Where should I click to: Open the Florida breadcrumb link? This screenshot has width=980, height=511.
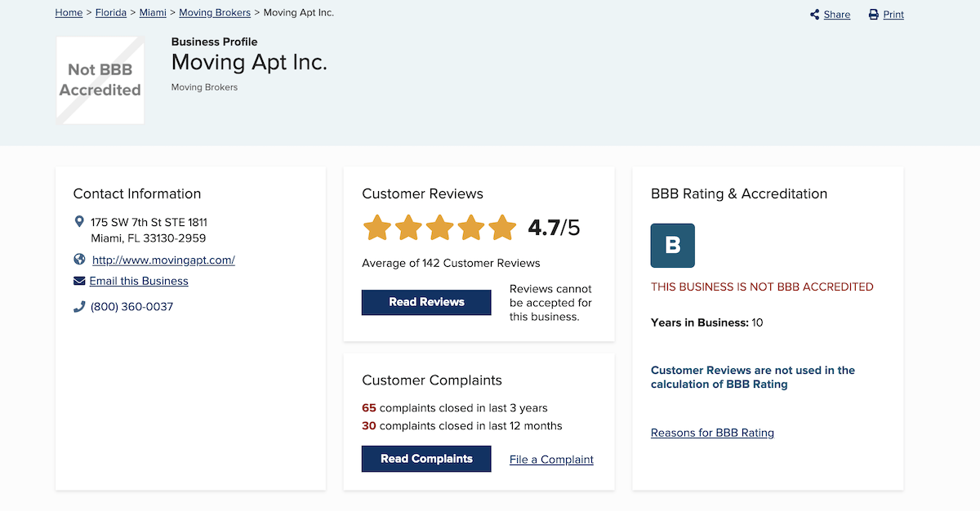(111, 13)
